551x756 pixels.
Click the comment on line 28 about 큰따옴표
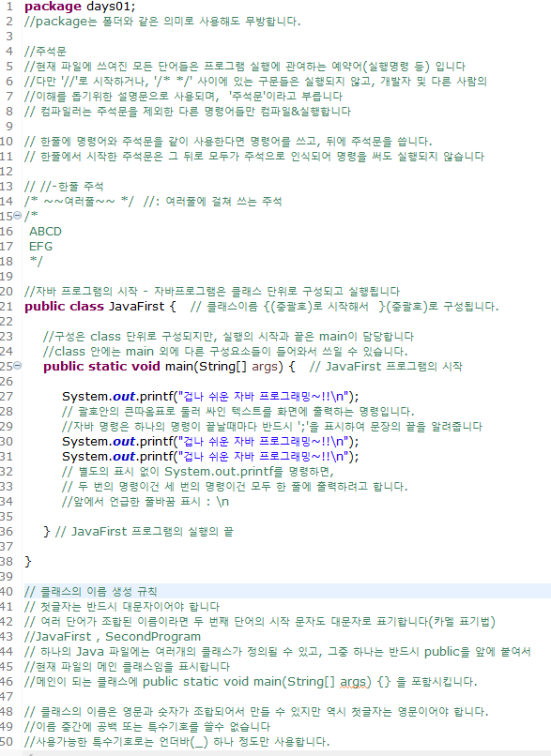pyautogui.click(x=237, y=411)
